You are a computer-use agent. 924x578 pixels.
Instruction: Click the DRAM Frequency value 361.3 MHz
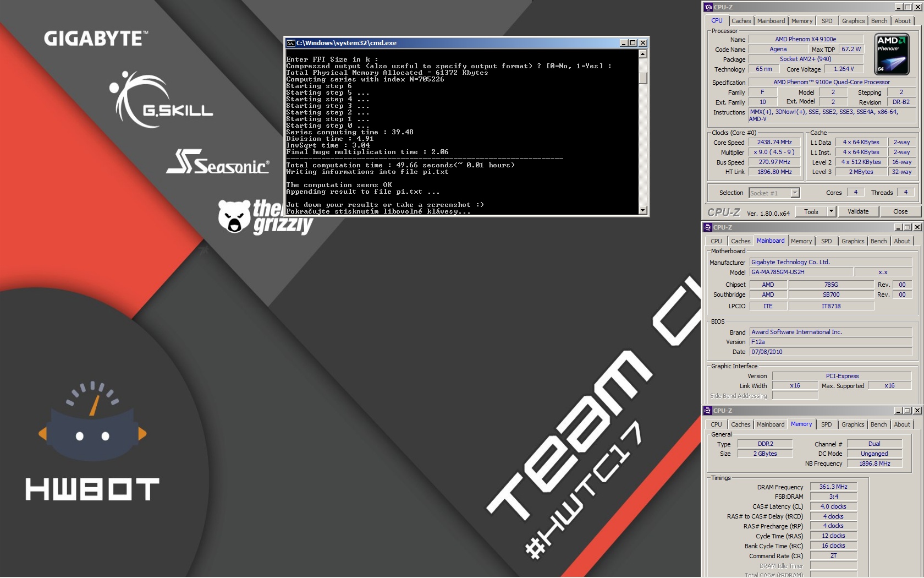[x=833, y=487]
